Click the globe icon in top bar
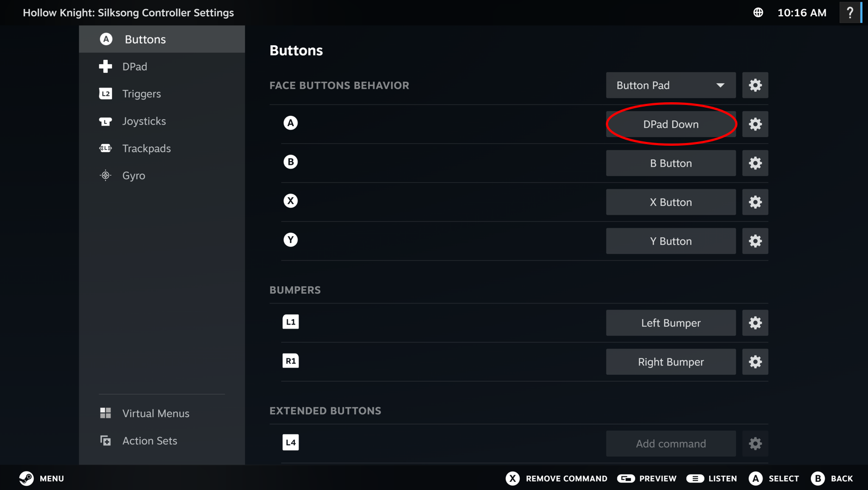Image resolution: width=868 pixels, height=490 pixels. point(758,13)
